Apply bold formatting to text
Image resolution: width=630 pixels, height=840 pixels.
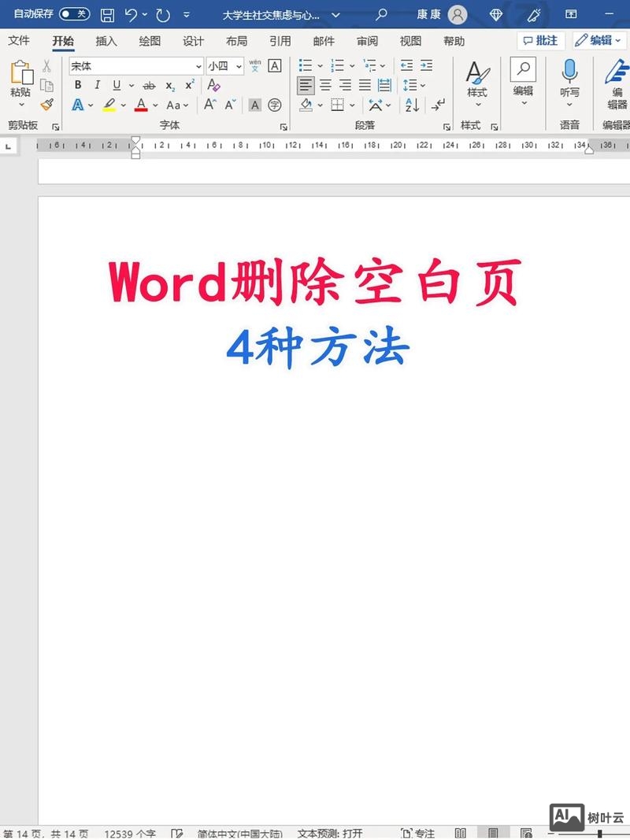pos(78,84)
